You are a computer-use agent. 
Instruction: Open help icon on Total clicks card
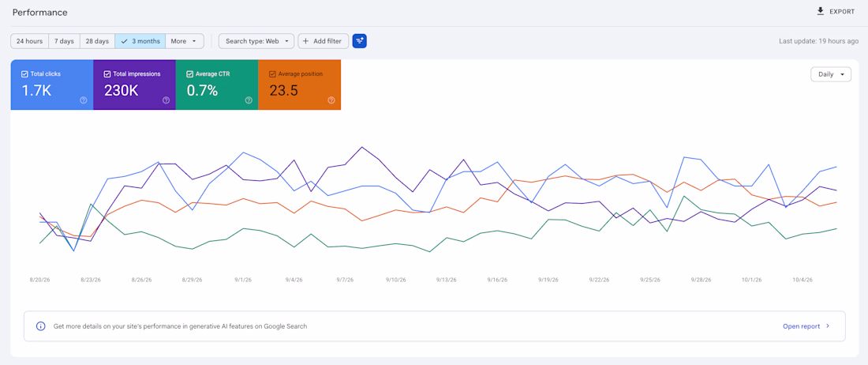tap(84, 100)
